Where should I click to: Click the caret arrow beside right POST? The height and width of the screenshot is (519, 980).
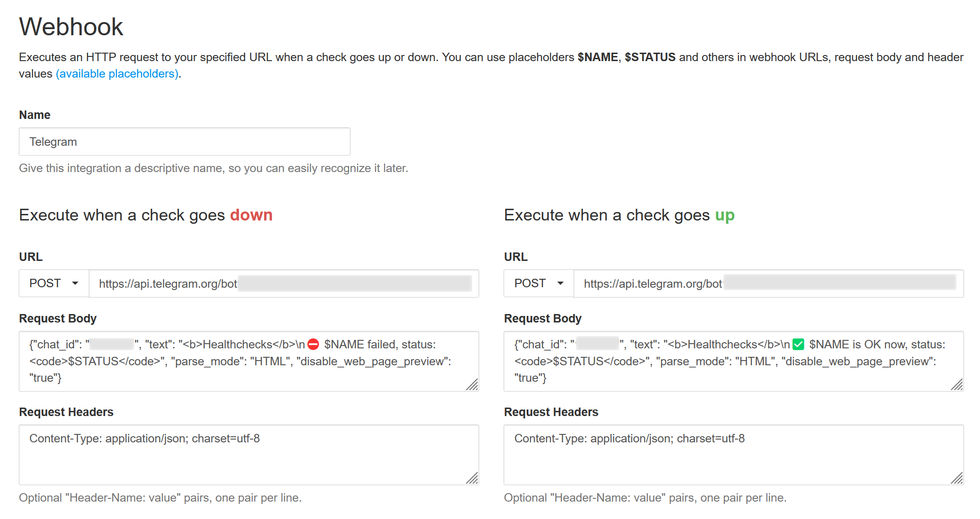tap(560, 283)
